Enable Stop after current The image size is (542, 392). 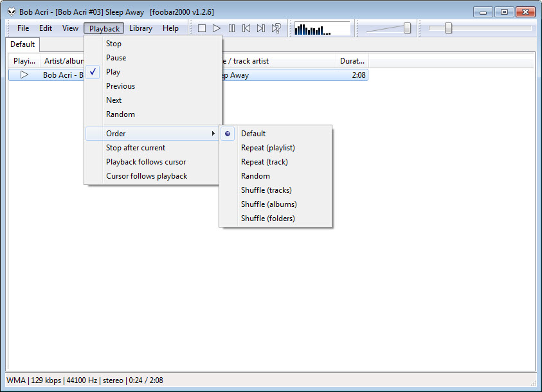(153, 148)
